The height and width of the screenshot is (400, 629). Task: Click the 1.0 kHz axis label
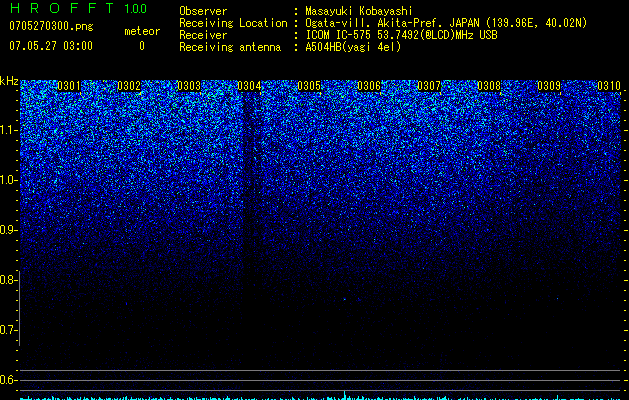pyautogui.click(x=9, y=180)
